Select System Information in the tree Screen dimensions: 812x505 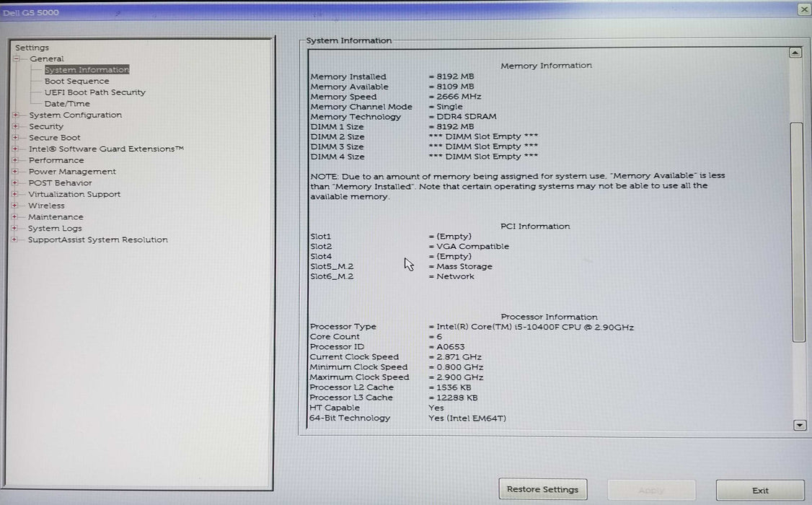click(x=87, y=69)
